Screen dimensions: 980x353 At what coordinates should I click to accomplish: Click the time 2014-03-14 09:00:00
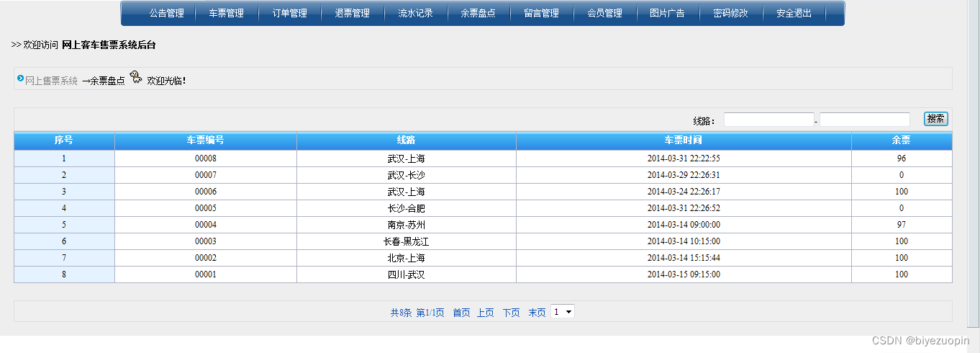coord(684,225)
